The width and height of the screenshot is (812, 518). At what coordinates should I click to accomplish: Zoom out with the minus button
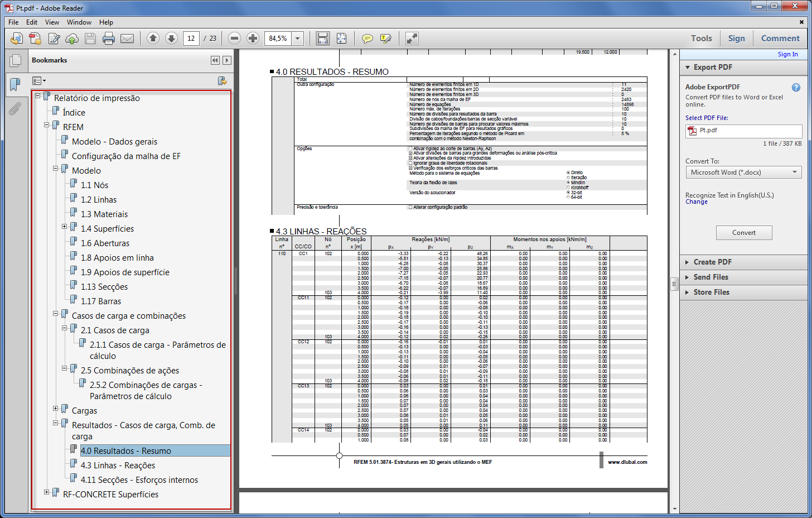coord(235,39)
